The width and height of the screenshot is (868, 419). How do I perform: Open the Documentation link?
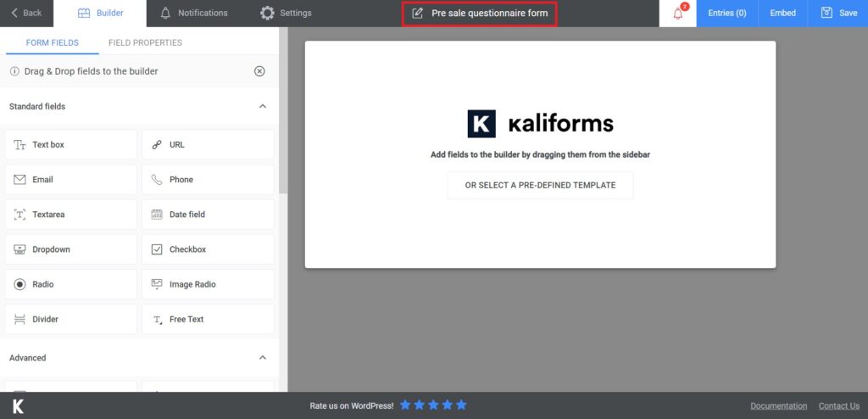(779, 405)
